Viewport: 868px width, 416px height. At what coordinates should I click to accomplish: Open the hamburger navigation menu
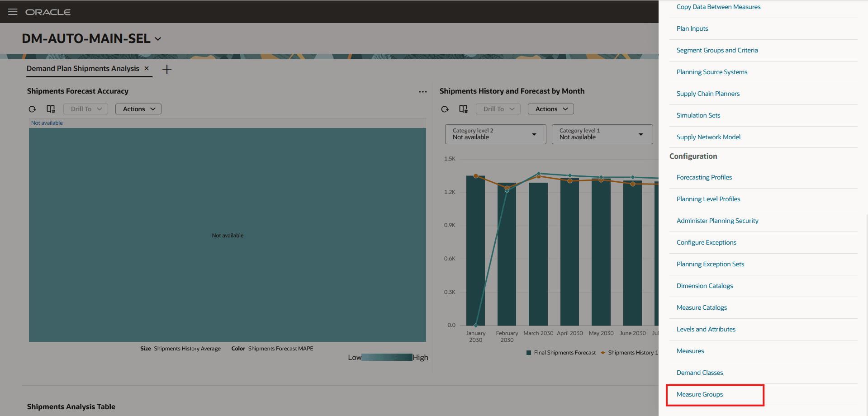13,12
